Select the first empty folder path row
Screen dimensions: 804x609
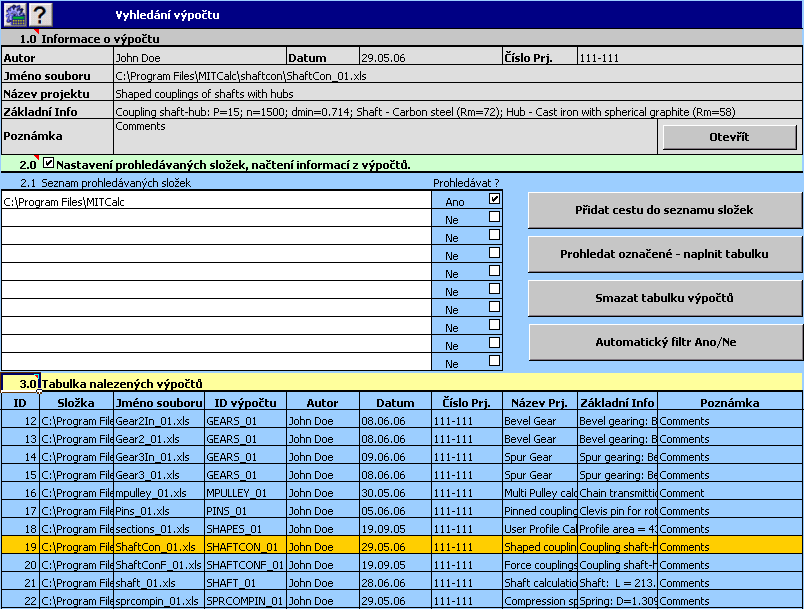tap(215, 218)
